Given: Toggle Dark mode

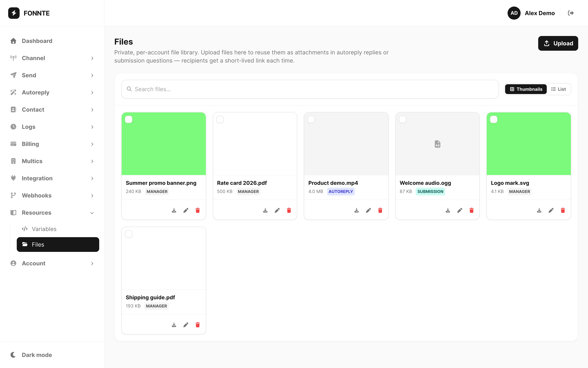Looking at the screenshot, I should (x=31, y=355).
